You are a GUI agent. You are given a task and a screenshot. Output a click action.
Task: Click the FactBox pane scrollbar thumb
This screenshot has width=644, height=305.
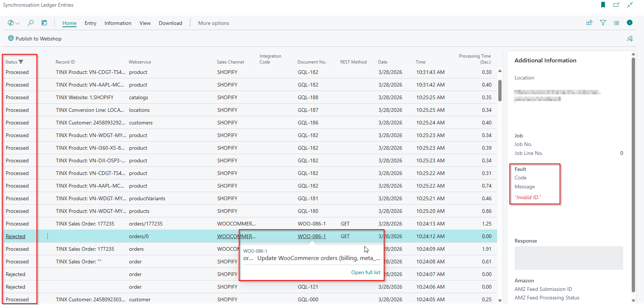[634, 175]
